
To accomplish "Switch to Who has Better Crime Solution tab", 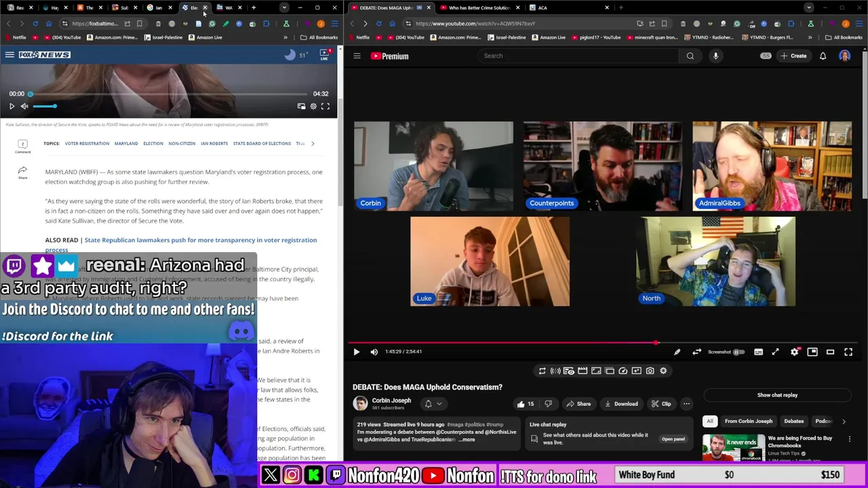I will pos(478,7).
